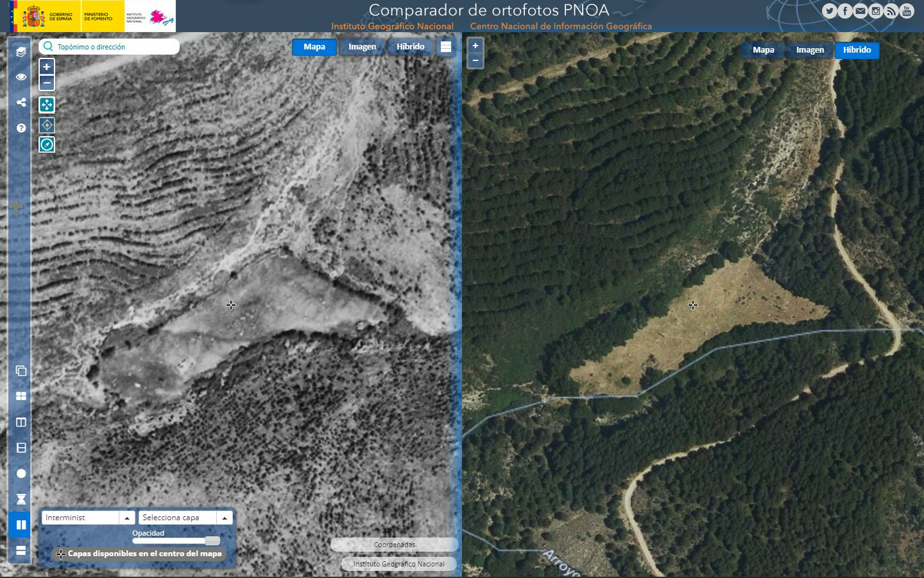Viewport: 924px width, 578px height.
Task: Select the horizontal curtain split mode
Action: point(21,448)
